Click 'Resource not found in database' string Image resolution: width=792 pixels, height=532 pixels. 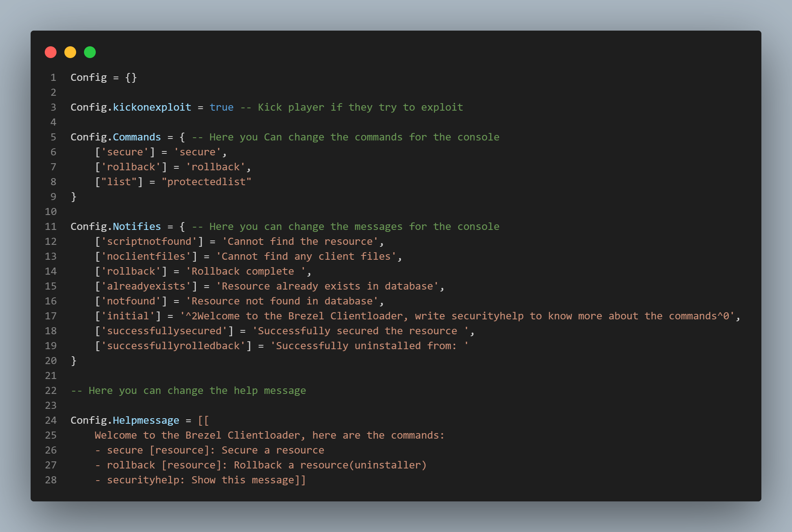click(x=282, y=301)
